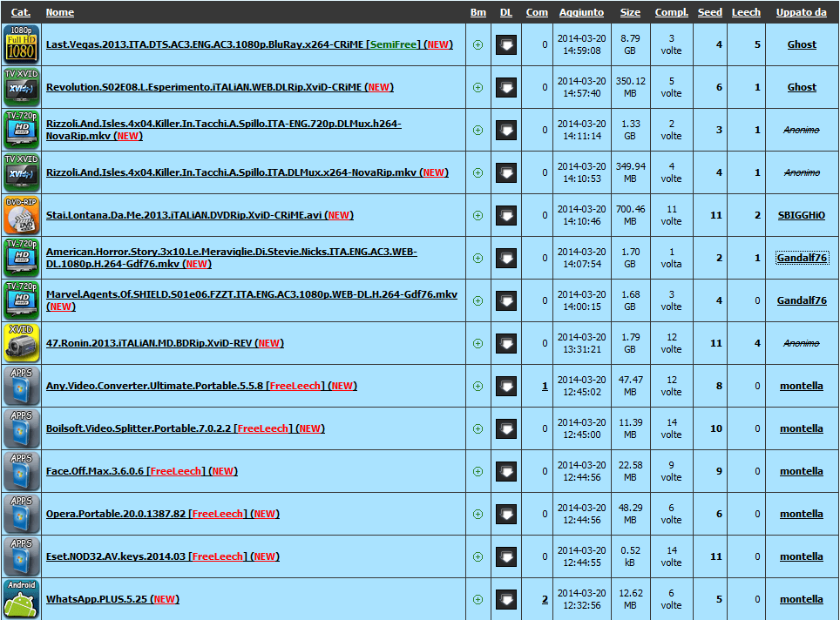Sort by the Size column header

630,12
